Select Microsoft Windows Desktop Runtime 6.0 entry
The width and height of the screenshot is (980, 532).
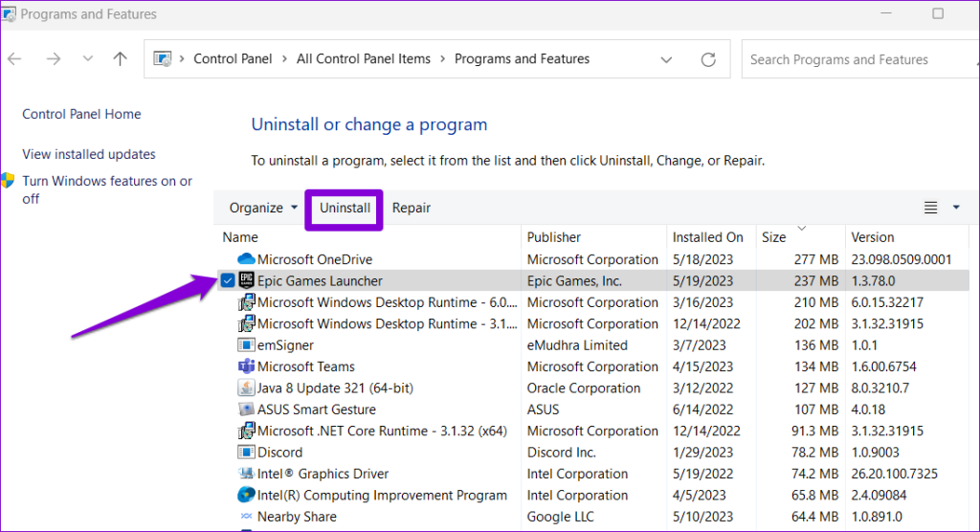(388, 302)
